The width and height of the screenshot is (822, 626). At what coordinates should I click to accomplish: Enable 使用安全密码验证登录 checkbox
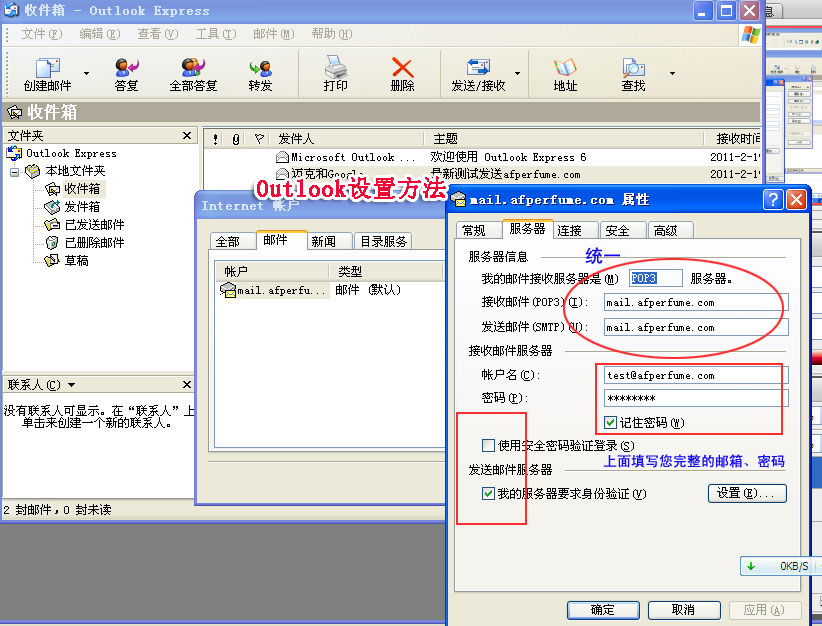(x=488, y=445)
